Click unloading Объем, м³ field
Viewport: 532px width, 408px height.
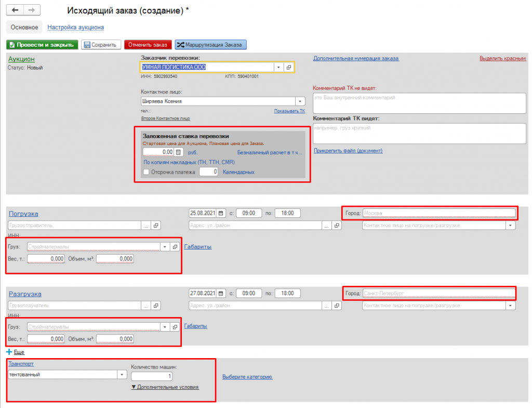click(115, 339)
